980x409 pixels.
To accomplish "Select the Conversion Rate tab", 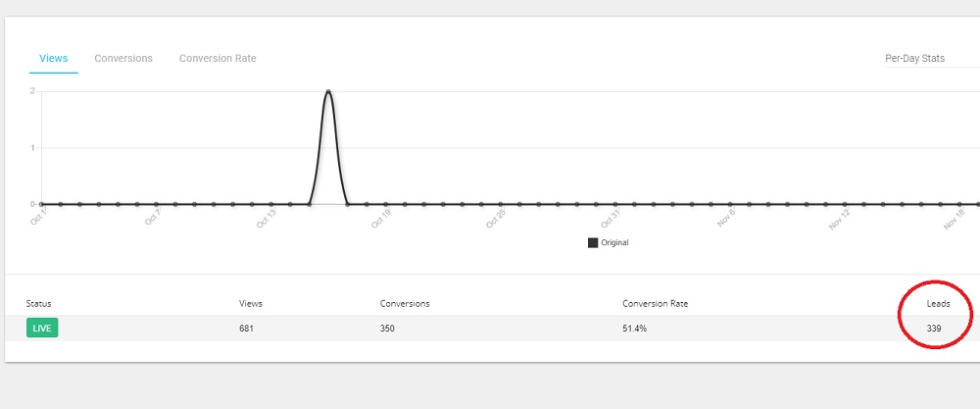I will click(x=218, y=59).
